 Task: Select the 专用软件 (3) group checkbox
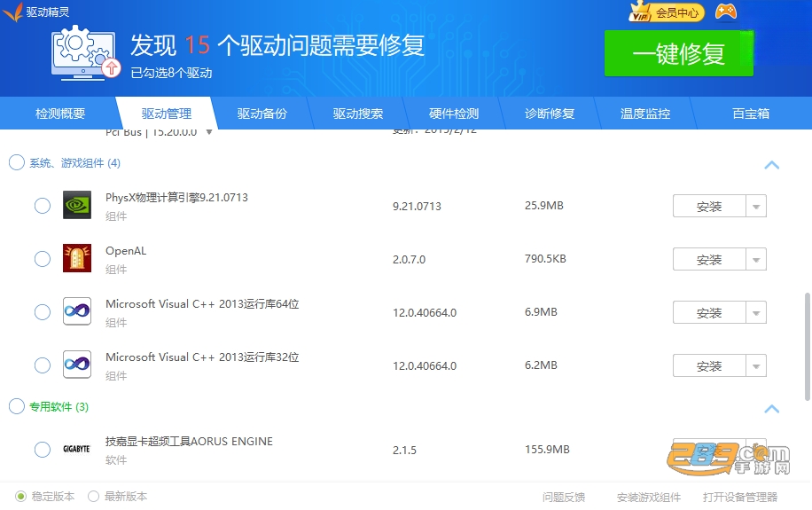pos(17,406)
